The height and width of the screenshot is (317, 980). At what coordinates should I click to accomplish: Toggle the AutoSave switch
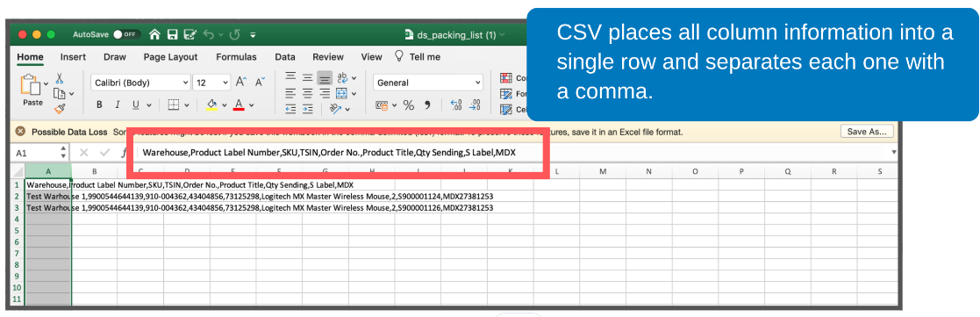pos(127,34)
